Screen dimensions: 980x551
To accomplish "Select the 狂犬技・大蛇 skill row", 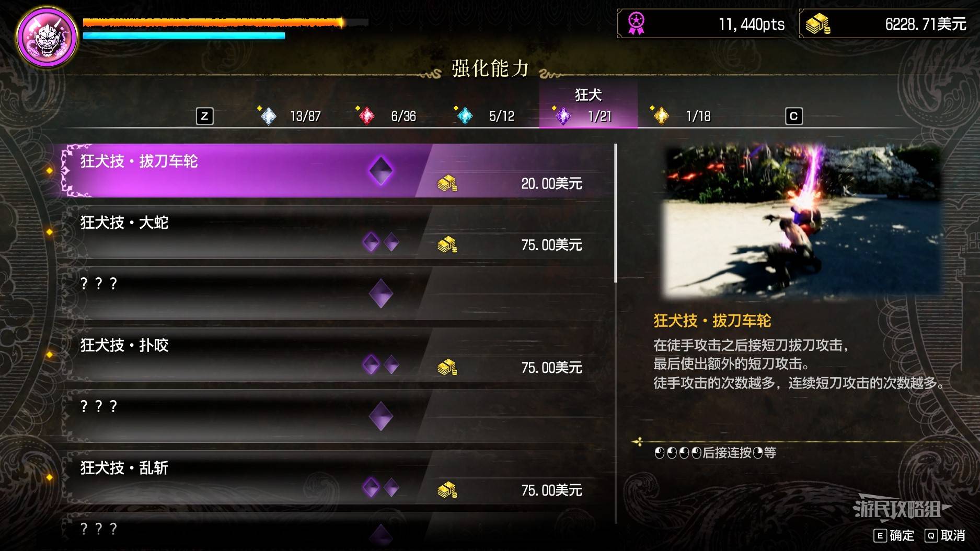I will coord(337,232).
